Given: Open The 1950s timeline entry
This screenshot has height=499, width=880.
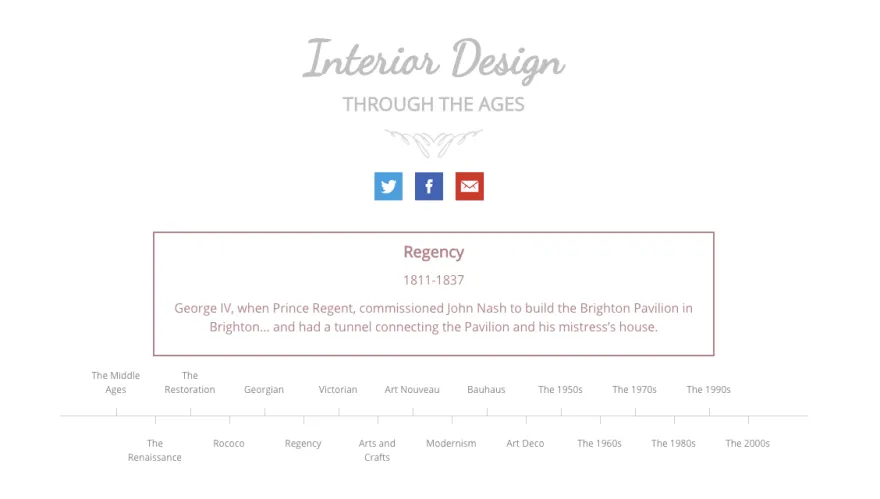Looking at the screenshot, I should (x=560, y=390).
